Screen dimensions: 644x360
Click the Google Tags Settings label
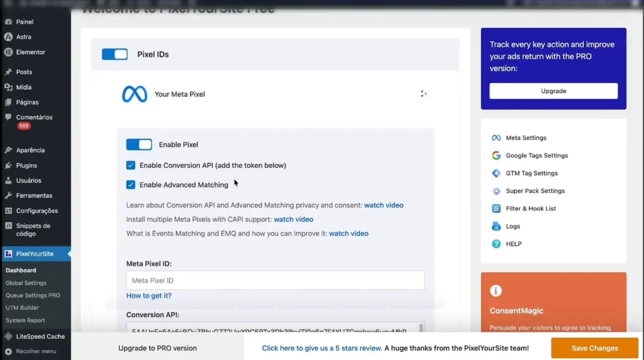pos(536,155)
